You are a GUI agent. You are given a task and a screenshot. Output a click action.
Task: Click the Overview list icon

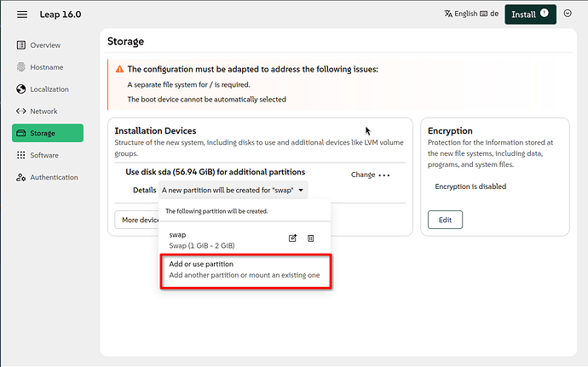point(21,45)
